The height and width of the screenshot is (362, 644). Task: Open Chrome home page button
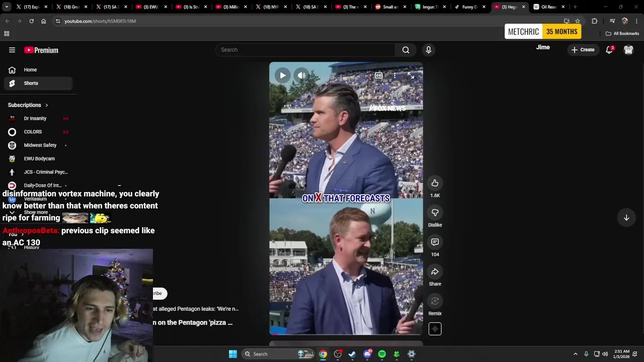[x=43, y=21]
